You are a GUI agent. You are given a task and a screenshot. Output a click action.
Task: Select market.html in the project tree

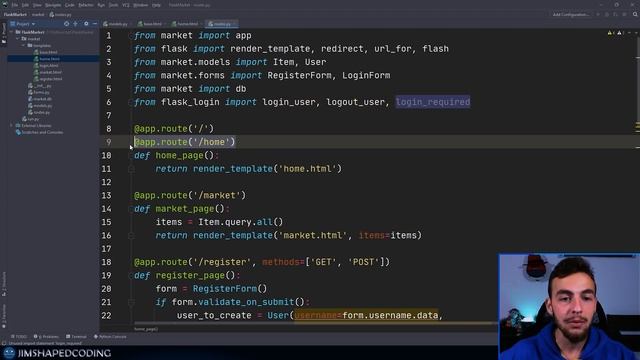50,72
